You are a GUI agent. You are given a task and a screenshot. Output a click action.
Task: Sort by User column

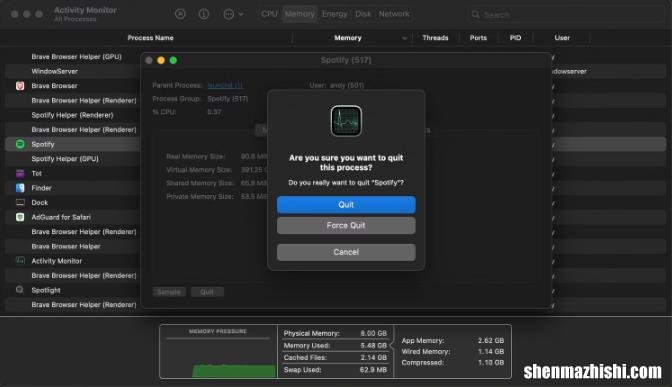[562, 38]
